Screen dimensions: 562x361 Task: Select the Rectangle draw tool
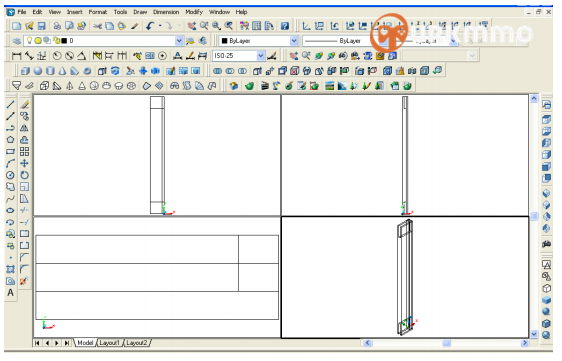point(10,152)
